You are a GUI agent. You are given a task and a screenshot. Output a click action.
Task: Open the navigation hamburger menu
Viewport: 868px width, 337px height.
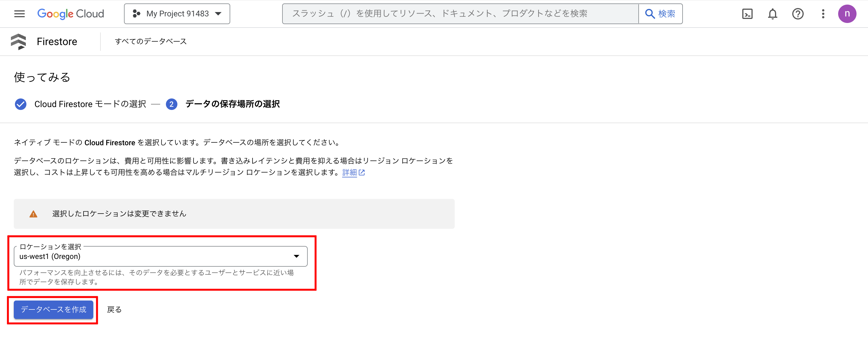pyautogui.click(x=19, y=13)
